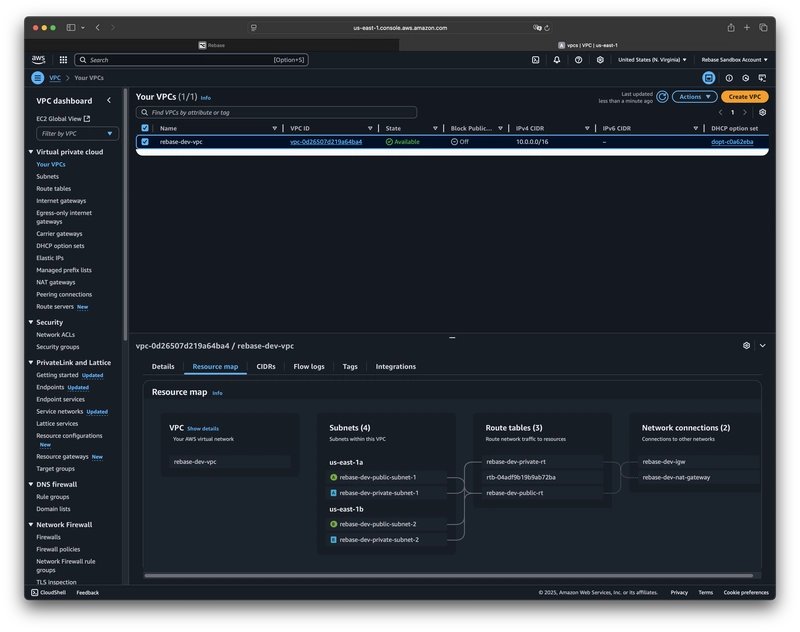The image size is (800, 632).
Task: Open the Integrations tab
Action: (x=395, y=366)
